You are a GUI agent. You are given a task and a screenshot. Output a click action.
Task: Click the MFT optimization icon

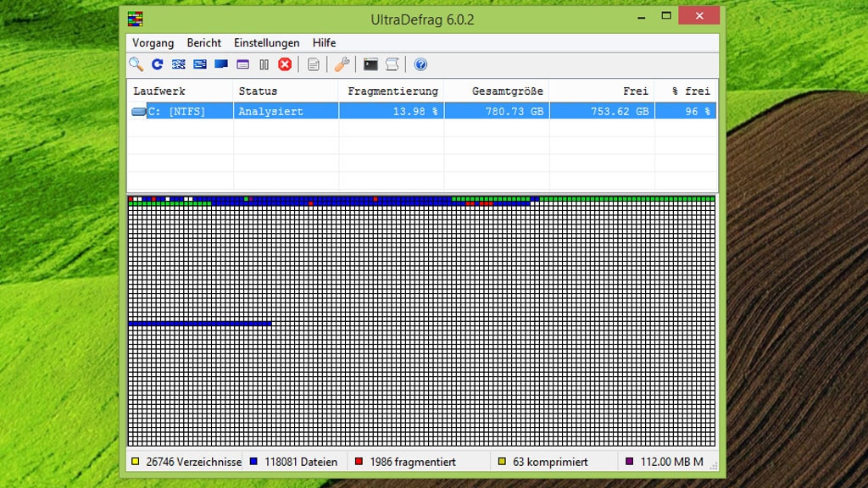click(x=242, y=64)
